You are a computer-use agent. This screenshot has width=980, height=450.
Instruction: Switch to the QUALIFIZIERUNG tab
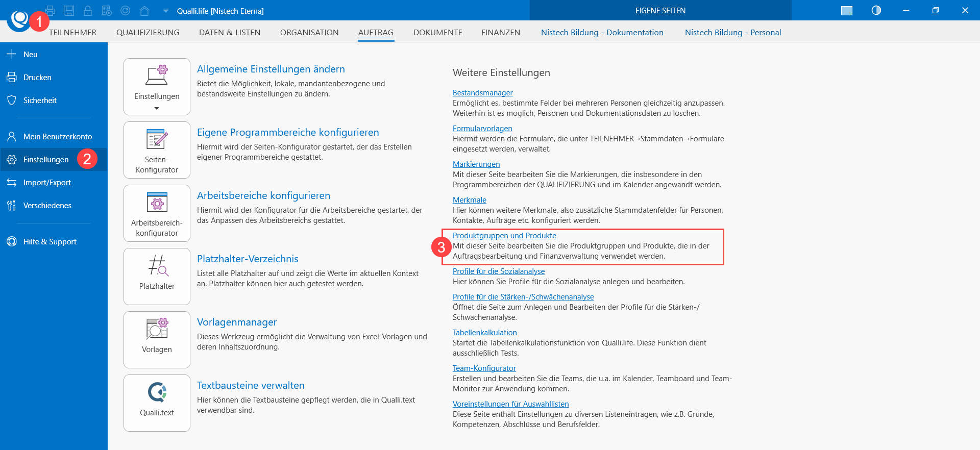148,32
